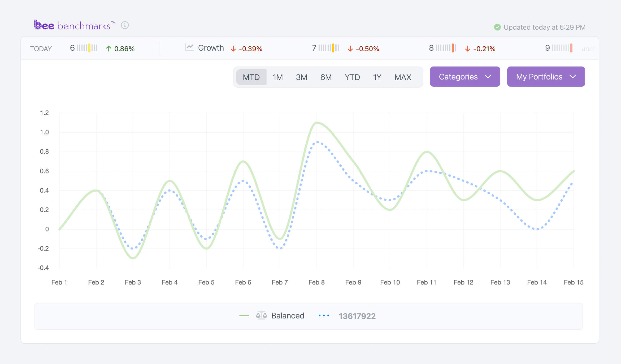Click the 13617922 portfolio legend link
The image size is (621, 364).
point(357,316)
